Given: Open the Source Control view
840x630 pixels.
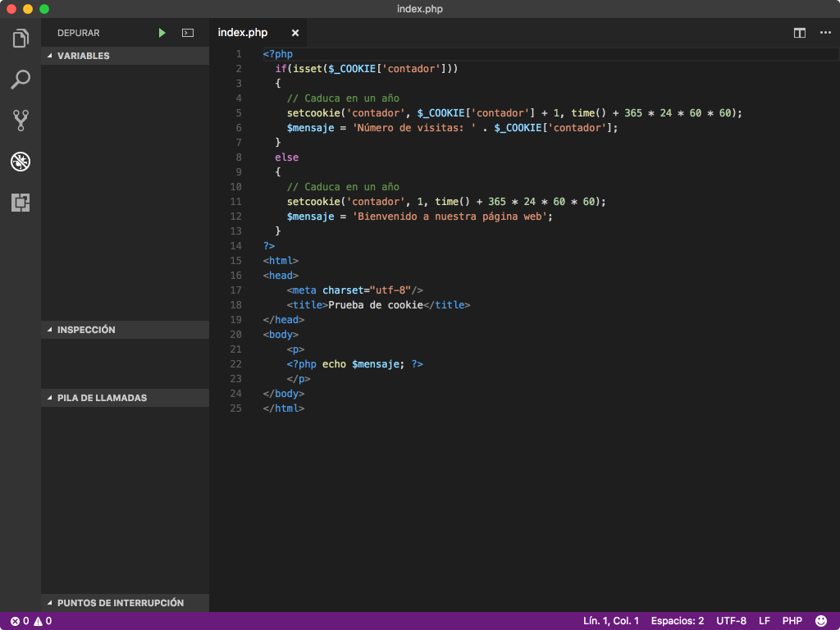Looking at the screenshot, I should (20, 120).
